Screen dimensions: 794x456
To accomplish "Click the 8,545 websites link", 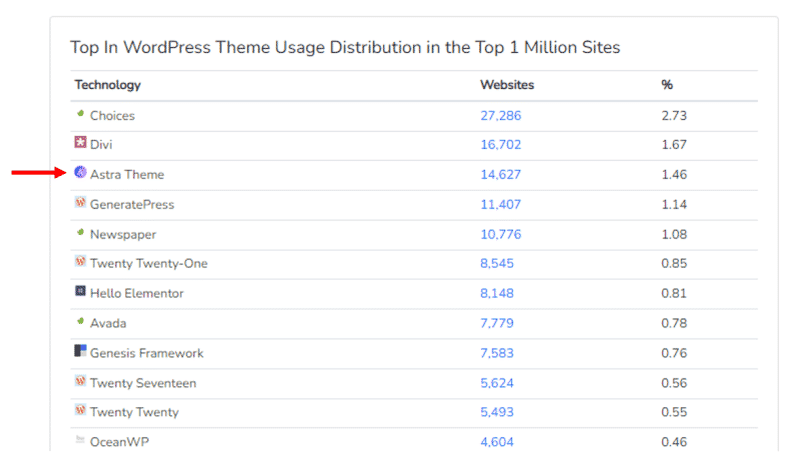I will click(497, 264).
